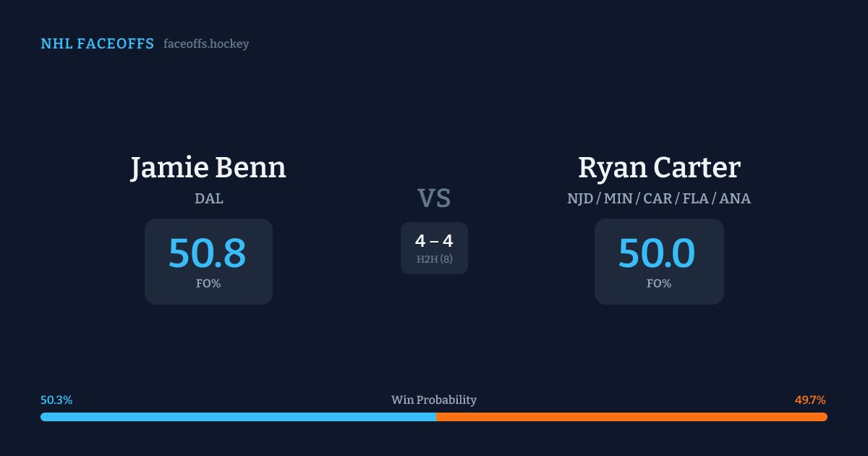Viewport: 868px width, 456px height.
Task: Click the NJD team abbreviation
Action: [581, 198]
